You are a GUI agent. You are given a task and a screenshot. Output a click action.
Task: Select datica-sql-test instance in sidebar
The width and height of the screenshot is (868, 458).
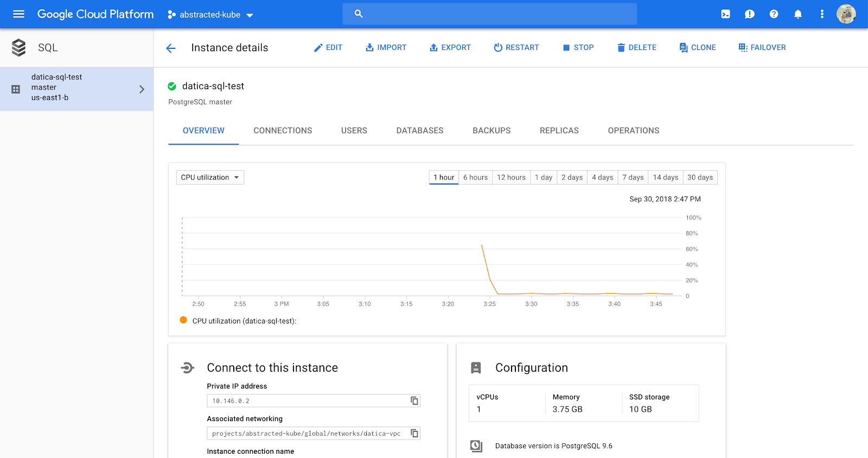76,89
